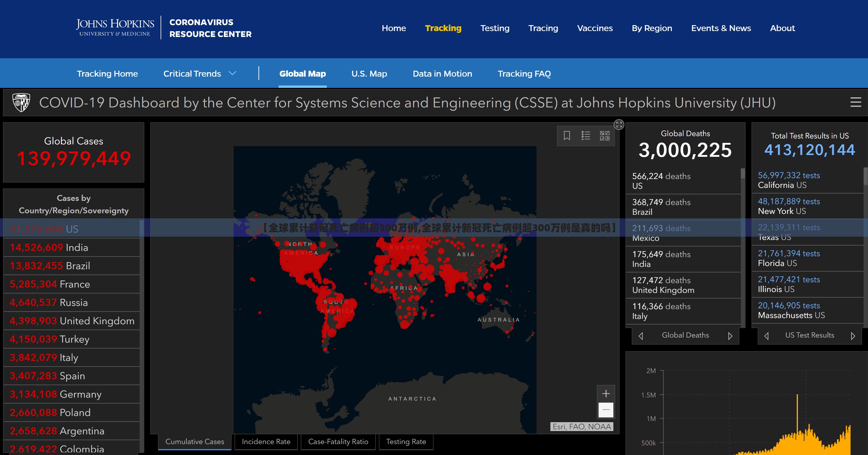Open the Testing nav item

click(x=495, y=28)
